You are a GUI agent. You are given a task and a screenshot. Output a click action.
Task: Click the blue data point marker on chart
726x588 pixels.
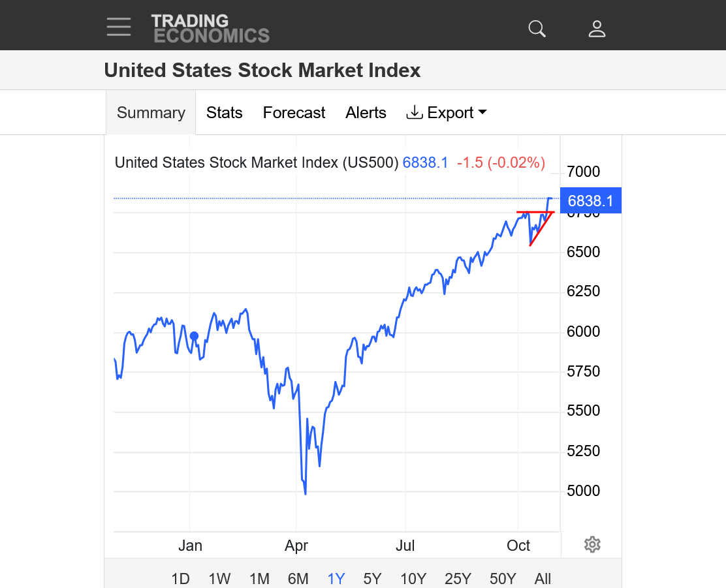[x=194, y=336]
